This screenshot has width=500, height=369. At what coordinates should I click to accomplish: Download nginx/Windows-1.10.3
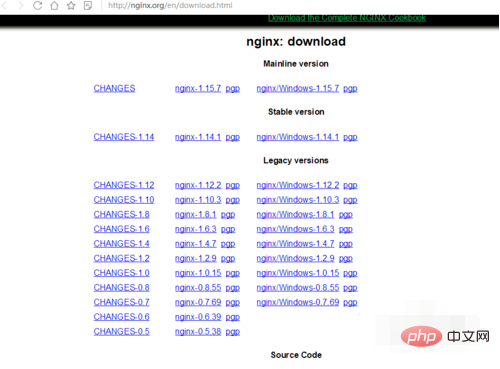[x=298, y=200]
